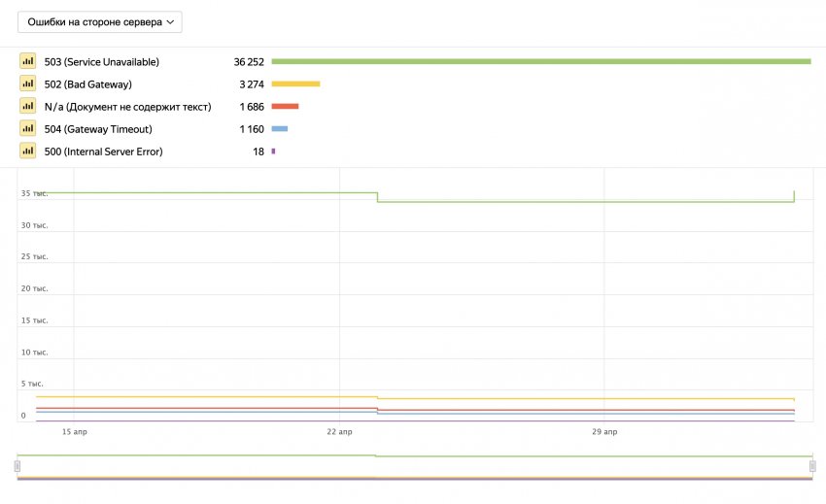Select the 500 (Internal Server Error) label
Image resolution: width=826 pixels, height=504 pixels.
pos(103,151)
